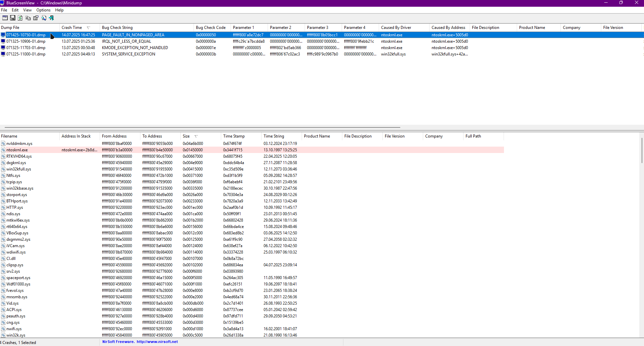Screen dimensions: 644x346
Task: Click the BlueScreenView title bar app icon
Action: (2, 3)
